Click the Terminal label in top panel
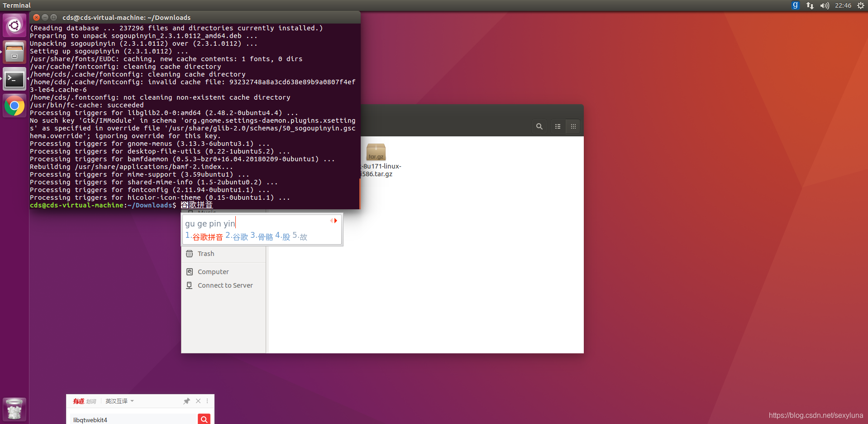This screenshot has height=424, width=868. pos(17,5)
